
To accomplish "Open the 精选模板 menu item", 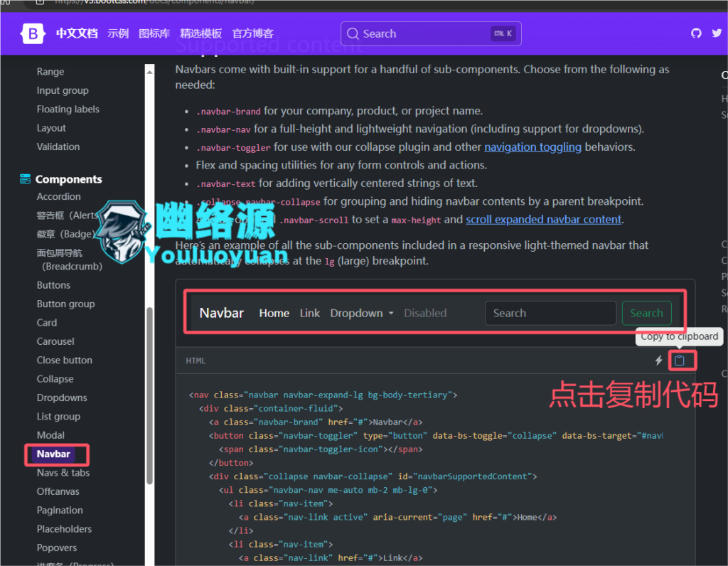I will [200, 33].
